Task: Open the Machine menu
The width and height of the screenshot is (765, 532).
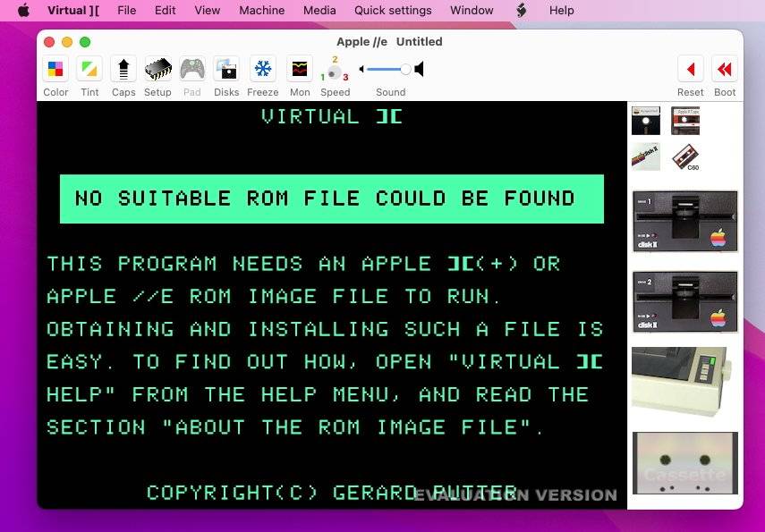Action: [x=261, y=11]
